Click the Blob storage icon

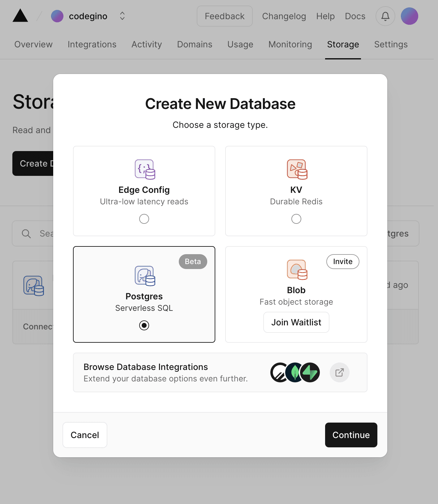tap(297, 270)
